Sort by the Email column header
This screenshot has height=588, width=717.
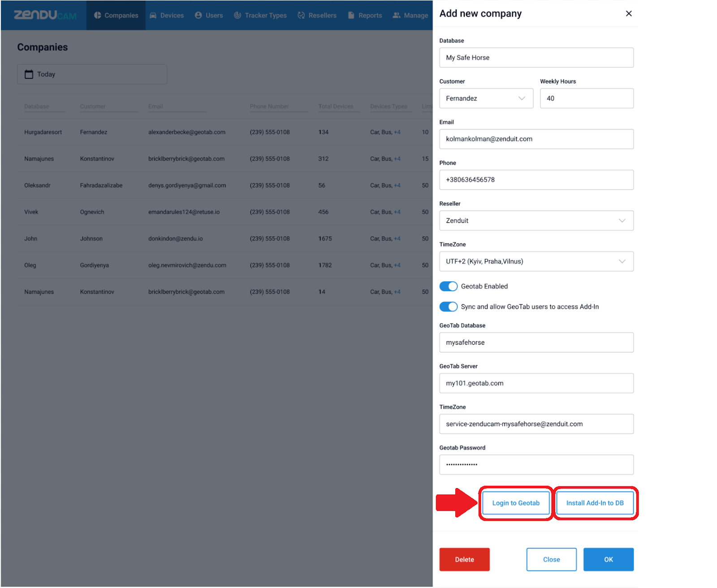coord(155,106)
